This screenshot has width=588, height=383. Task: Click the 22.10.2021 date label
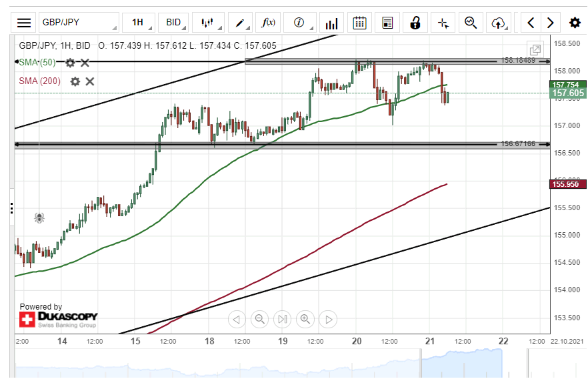coord(567,342)
